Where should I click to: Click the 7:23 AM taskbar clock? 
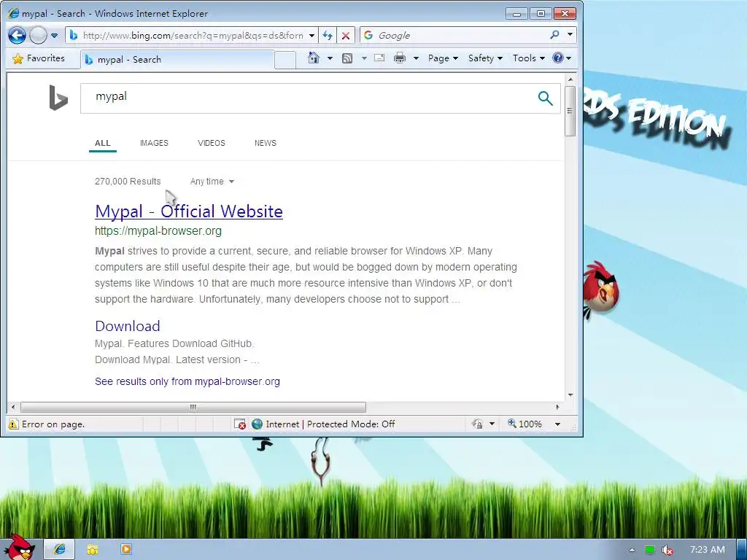[708, 550]
